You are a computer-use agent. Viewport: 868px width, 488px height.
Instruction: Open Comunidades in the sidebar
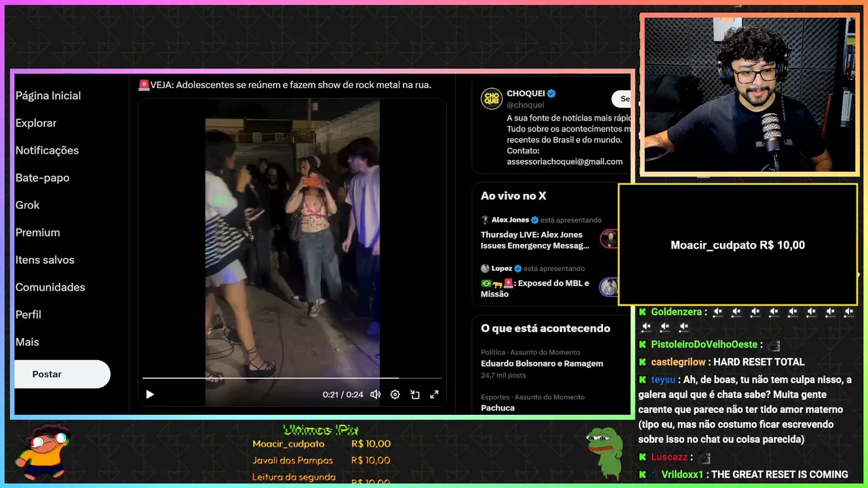[x=50, y=287]
